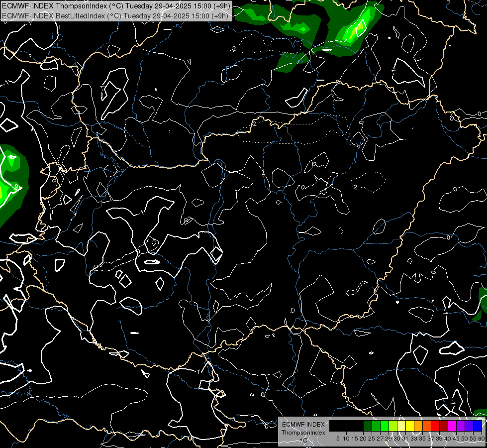Click the legend value 30
The image size is (487, 448).
tap(397, 439)
